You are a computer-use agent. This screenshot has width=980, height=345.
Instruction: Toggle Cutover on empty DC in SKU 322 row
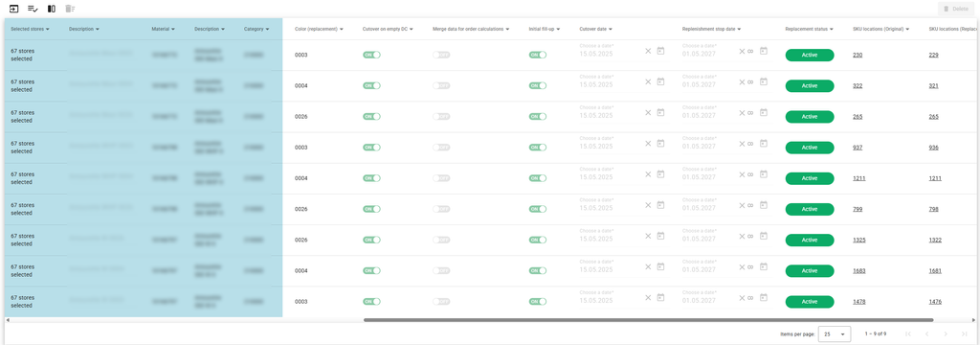[371, 86]
